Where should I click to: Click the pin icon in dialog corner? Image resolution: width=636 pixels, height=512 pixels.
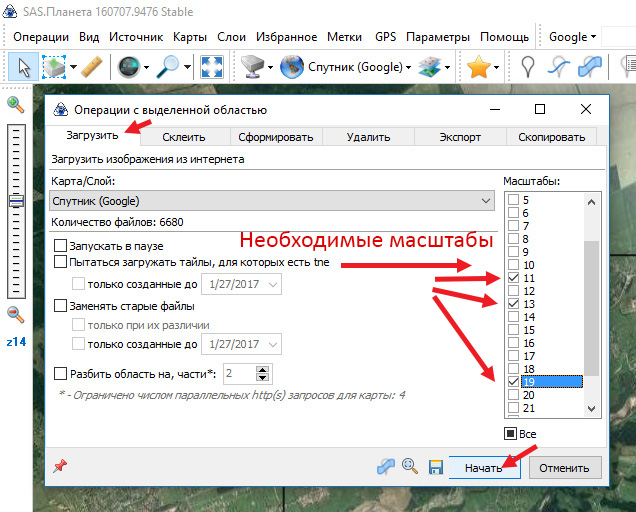click(x=59, y=467)
